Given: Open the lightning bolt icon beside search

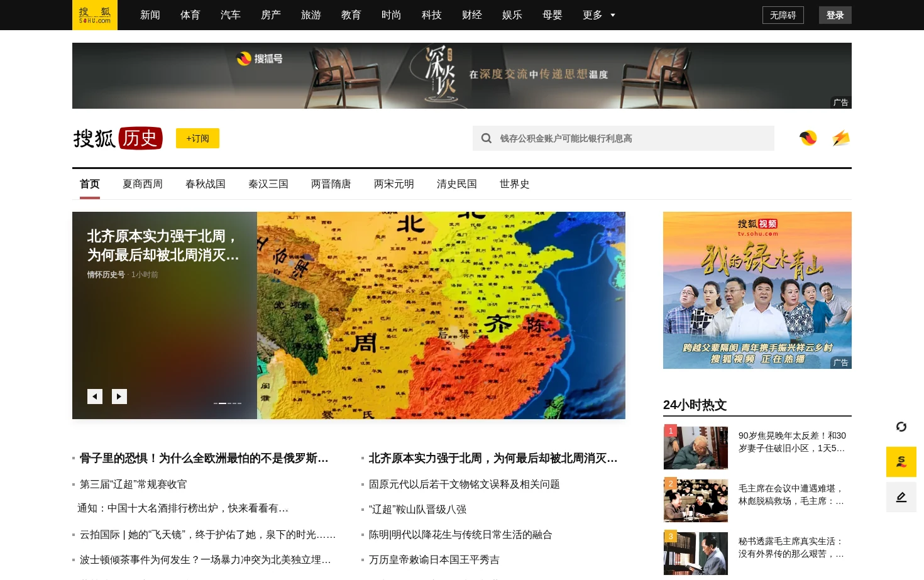Looking at the screenshot, I should [x=841, y=138].
